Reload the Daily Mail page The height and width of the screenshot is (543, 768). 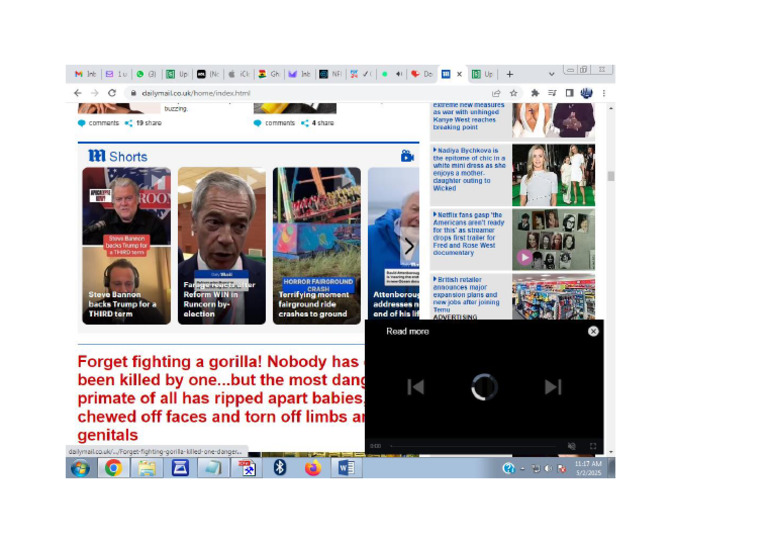112,93
